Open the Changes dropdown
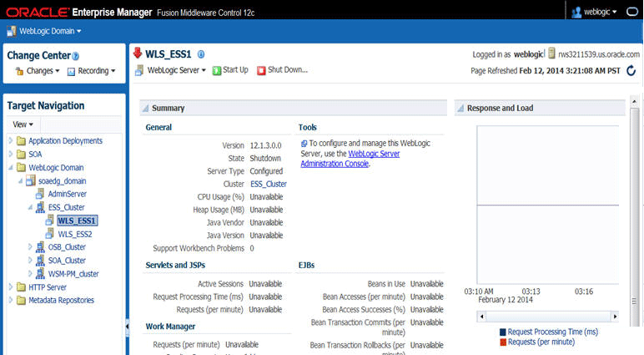This screenshot has width=644, height=355. (43, 71)
